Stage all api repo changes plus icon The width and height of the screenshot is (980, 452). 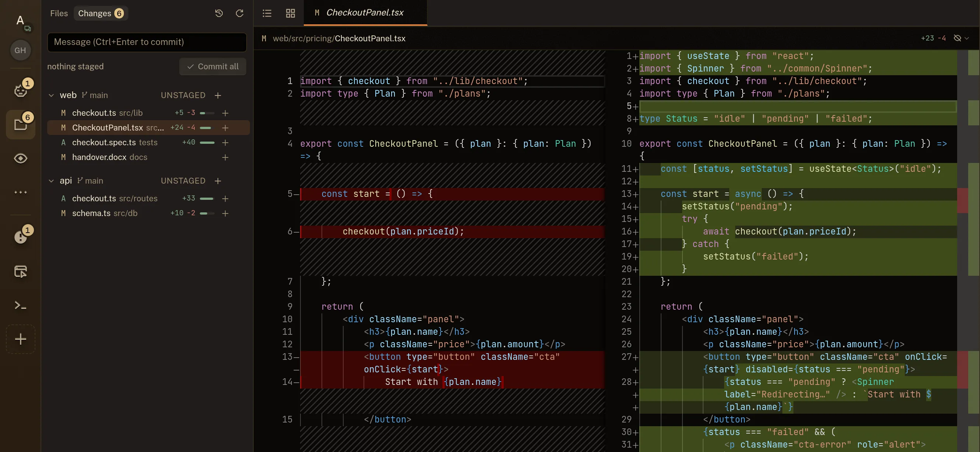[218, 181]
